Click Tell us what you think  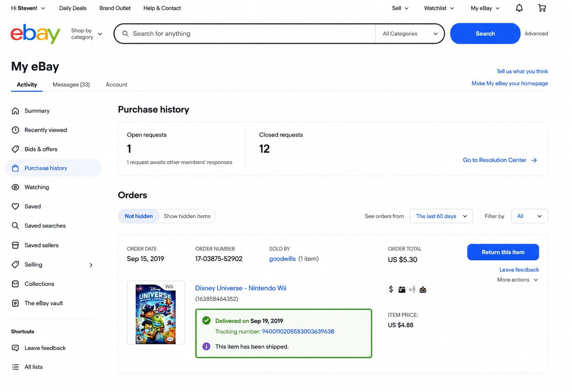tap(522, 71)
